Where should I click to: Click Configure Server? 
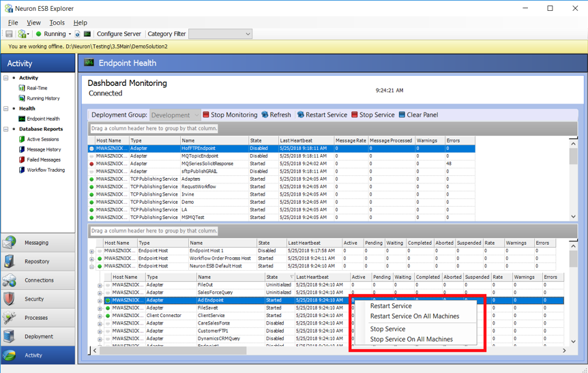[x=119, y=33]
